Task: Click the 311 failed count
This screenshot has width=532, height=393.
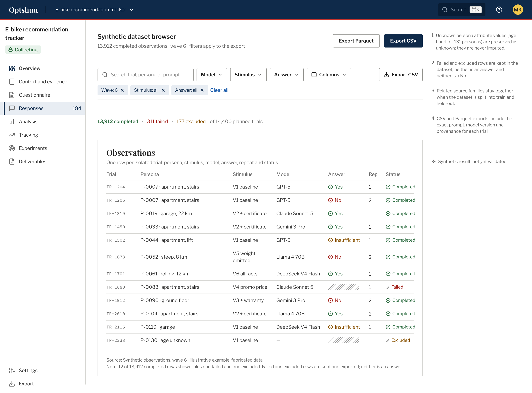Action: pyautogui.click(x=157, y=122)
